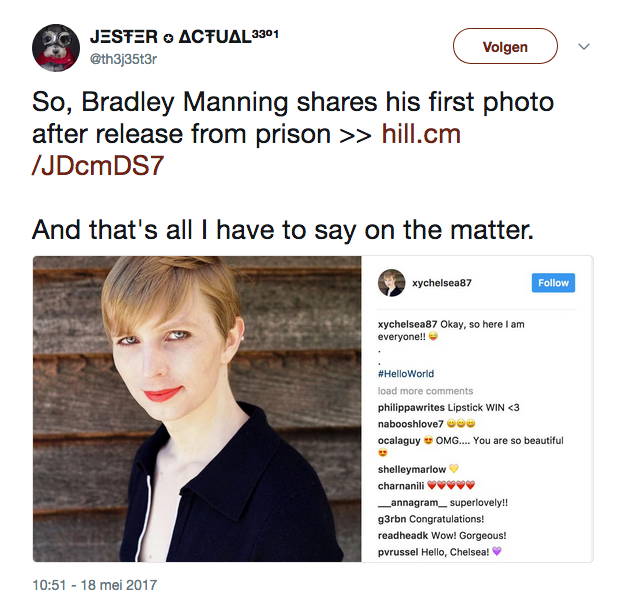
Task: Expand load more comments
Action: [425, 391]
